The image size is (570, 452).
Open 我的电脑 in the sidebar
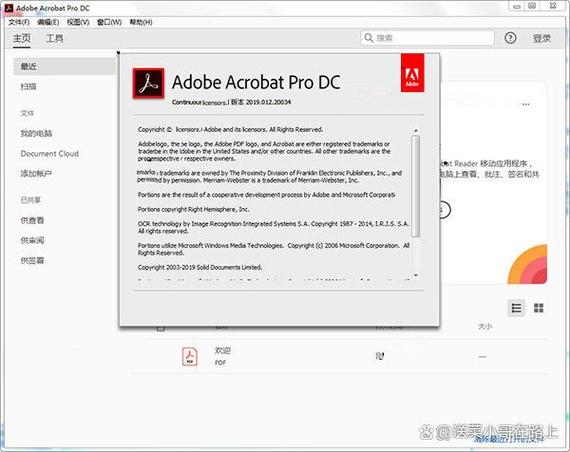coord(36,133)
